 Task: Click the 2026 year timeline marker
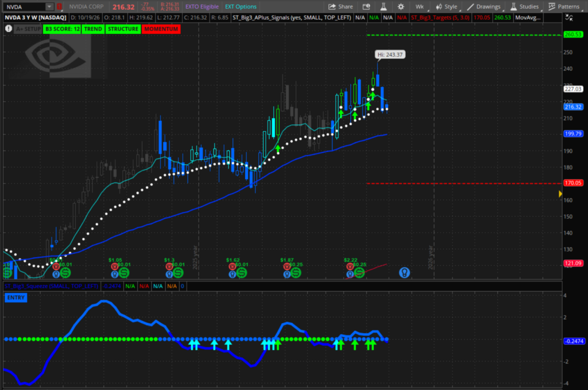coord(431,258)
